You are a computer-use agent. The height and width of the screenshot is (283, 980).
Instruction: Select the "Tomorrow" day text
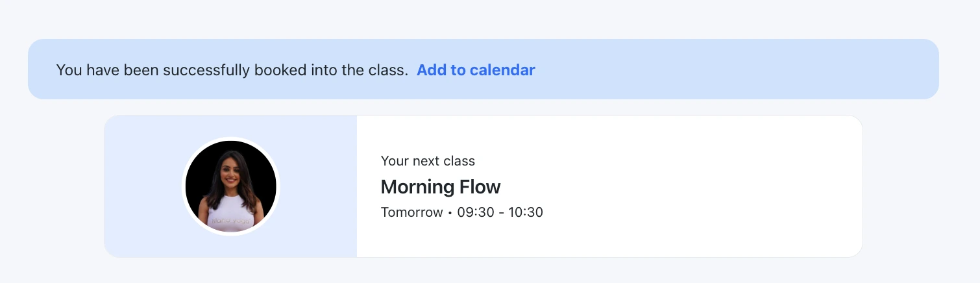pos(411,212)
